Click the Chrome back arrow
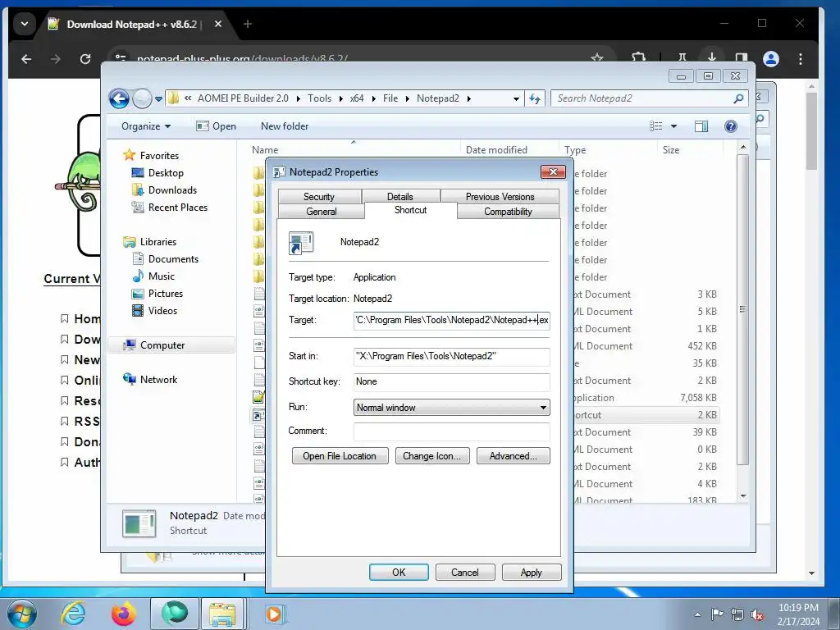Image resolution: width=840 pixels, height=630 pixels. click(26, 59)
